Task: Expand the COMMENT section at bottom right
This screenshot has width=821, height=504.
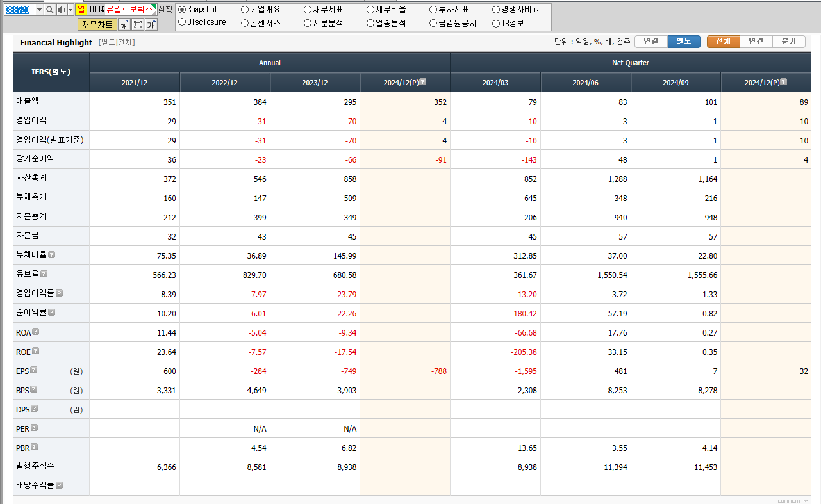Action: pos(793,501)
